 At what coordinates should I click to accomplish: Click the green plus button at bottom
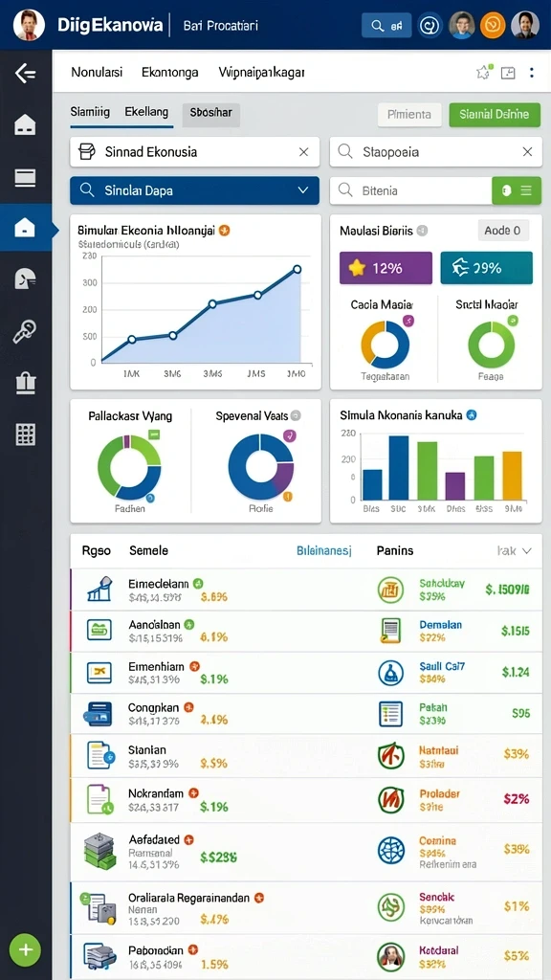tap(25, 950)
